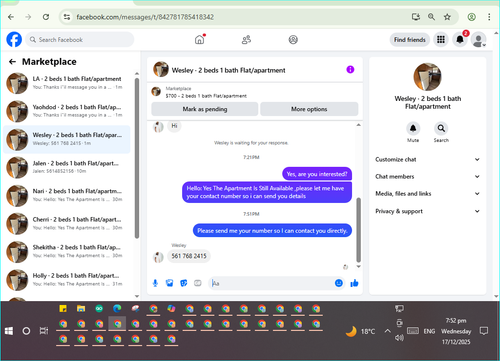Expand Media, files and links section

428,194
